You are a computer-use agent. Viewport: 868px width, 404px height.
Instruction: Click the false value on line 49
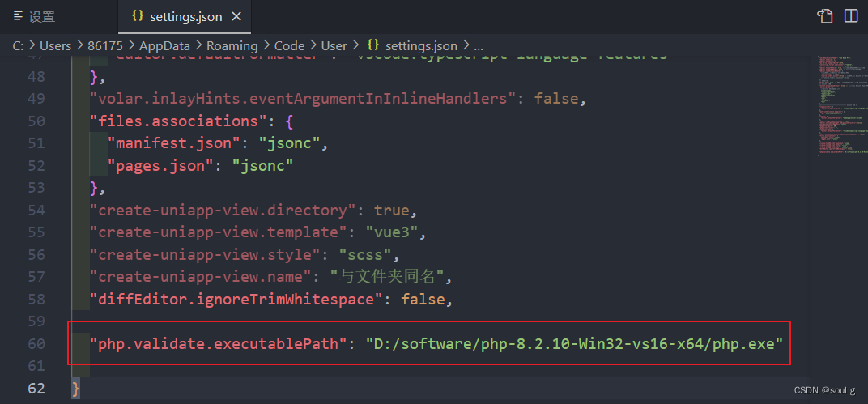(x=555, y=99)
